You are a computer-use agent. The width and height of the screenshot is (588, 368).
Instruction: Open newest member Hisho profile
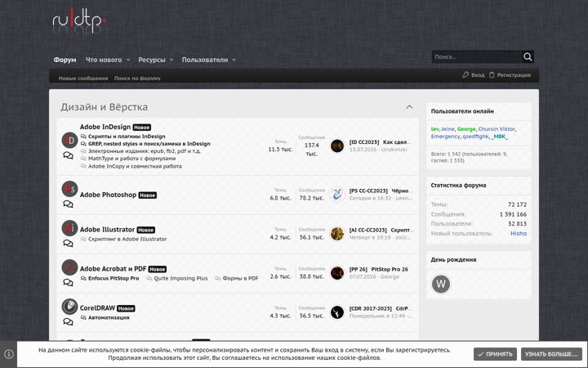pos(519,233)
